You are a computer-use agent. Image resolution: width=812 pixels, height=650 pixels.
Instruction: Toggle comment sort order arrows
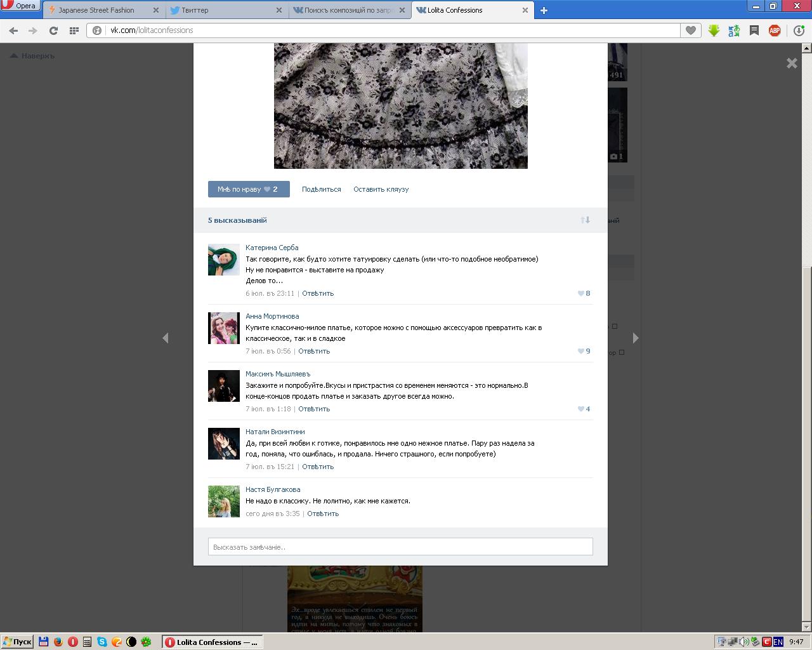pyautogui.click(x=585, y=220)
